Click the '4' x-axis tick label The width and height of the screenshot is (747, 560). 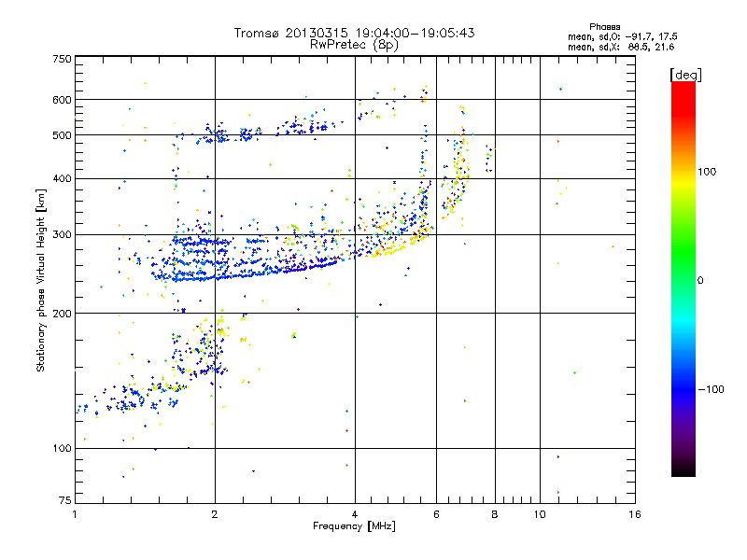pos(355,514)
